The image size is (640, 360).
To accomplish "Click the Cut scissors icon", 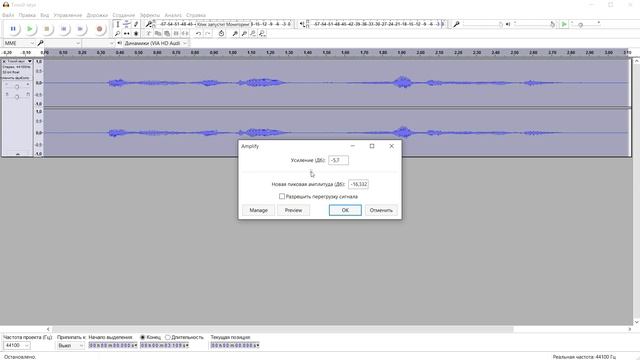I will click(x=149, y=33).
